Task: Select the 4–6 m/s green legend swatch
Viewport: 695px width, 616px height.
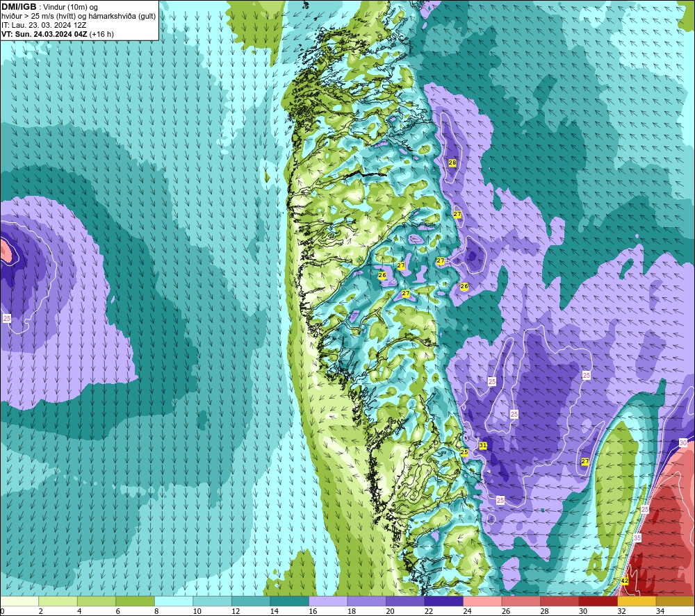Action: pos(97,601)
